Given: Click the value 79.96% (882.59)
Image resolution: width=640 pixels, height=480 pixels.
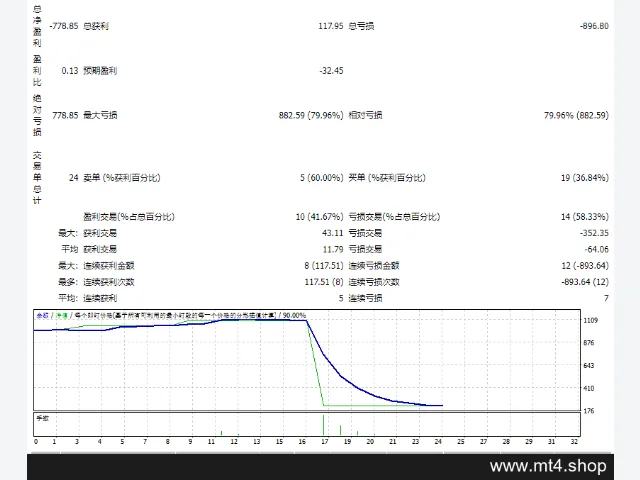Looking at the screenshot, I should 576,115.
